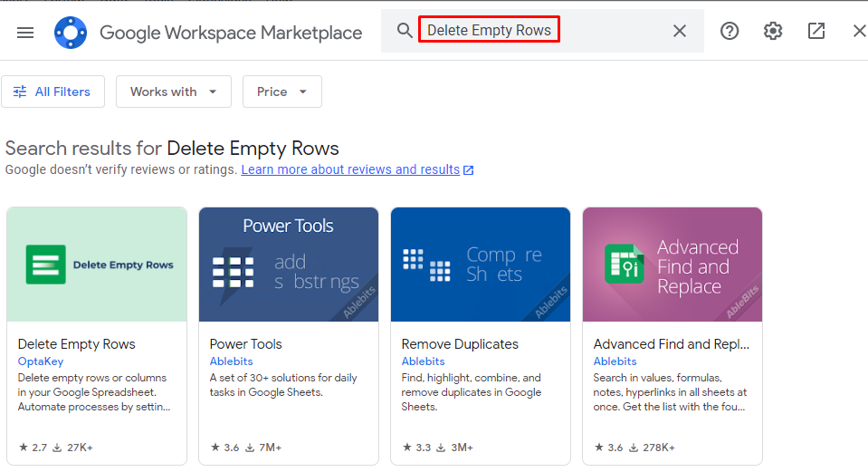
Task: Open the Settings gear icon
Action: tap(773, 31)
